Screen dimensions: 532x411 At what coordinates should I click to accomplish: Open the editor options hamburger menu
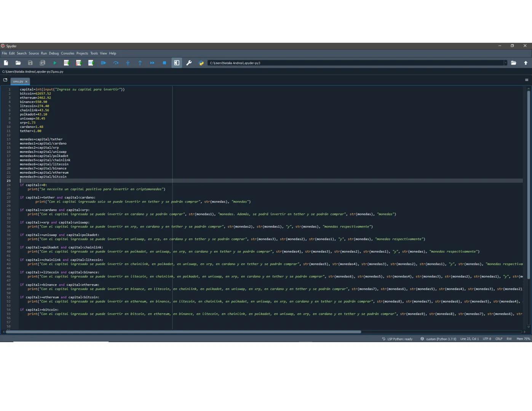(527, 80)
